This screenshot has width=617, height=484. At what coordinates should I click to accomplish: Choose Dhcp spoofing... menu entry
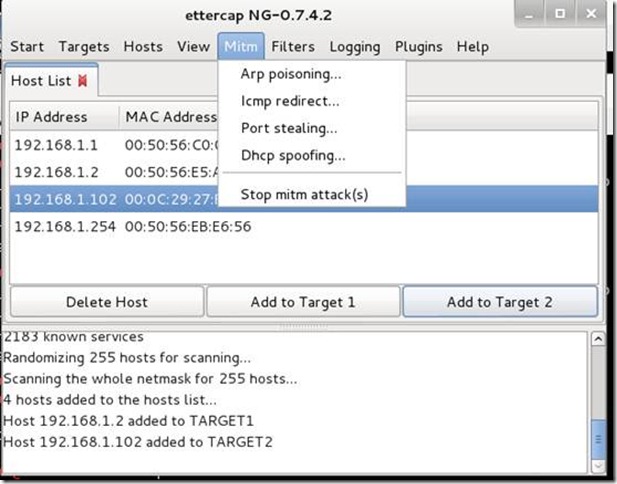coord(312,155)
